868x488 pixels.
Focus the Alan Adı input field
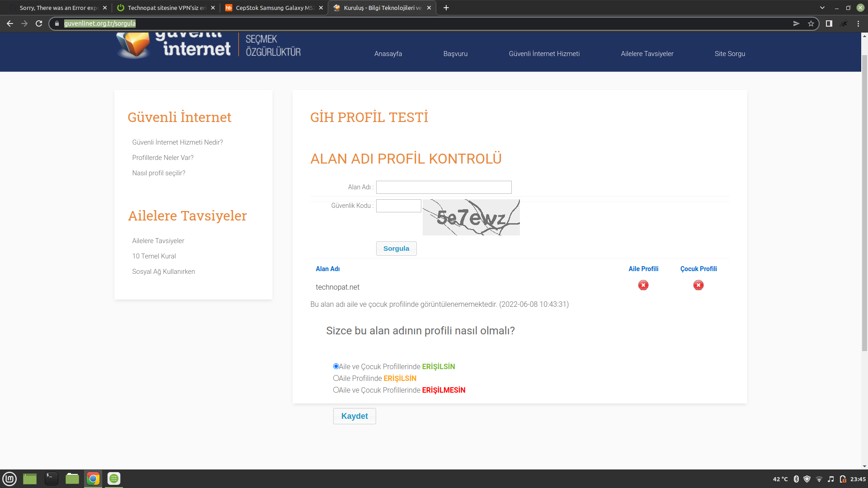pyautogui.click(x=443, y=187)
